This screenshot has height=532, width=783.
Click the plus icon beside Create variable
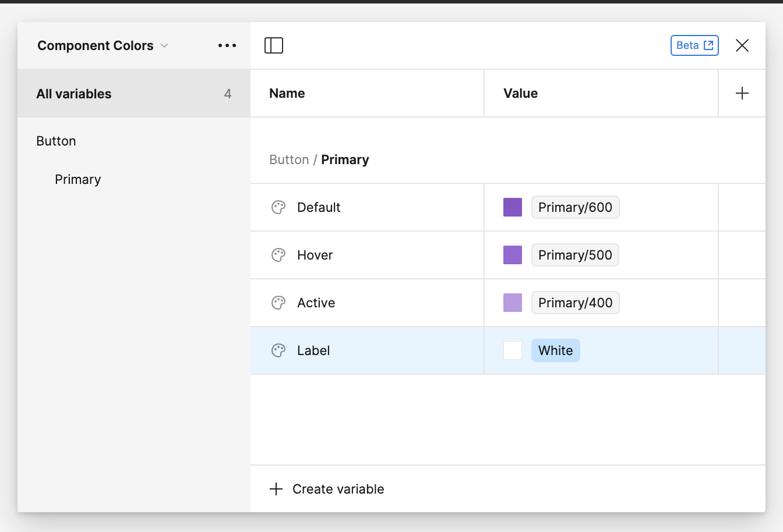(276, 489)
